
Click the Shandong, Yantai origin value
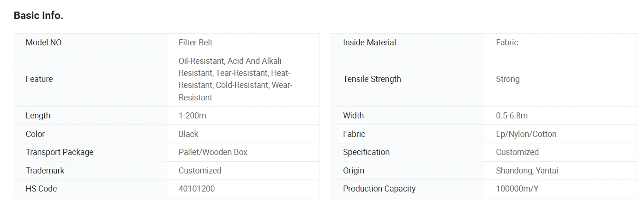click(527, 171)
